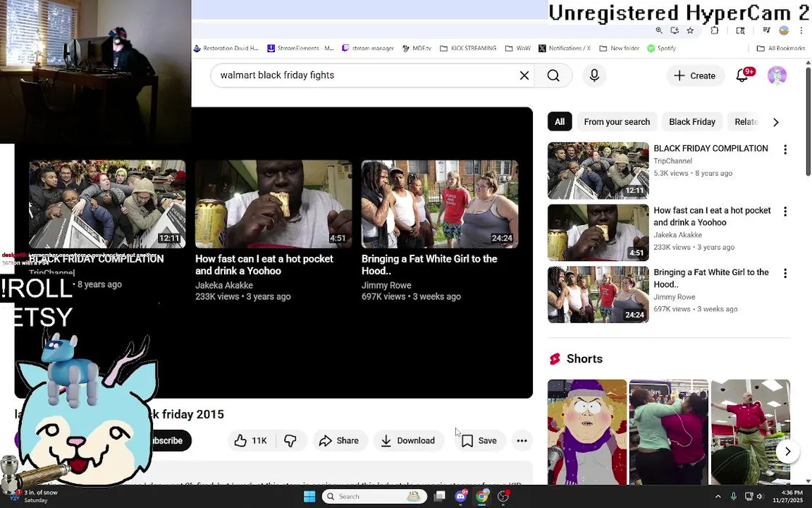Open the Short with red shirt employee
812x508 pixels.
[751, 432]
